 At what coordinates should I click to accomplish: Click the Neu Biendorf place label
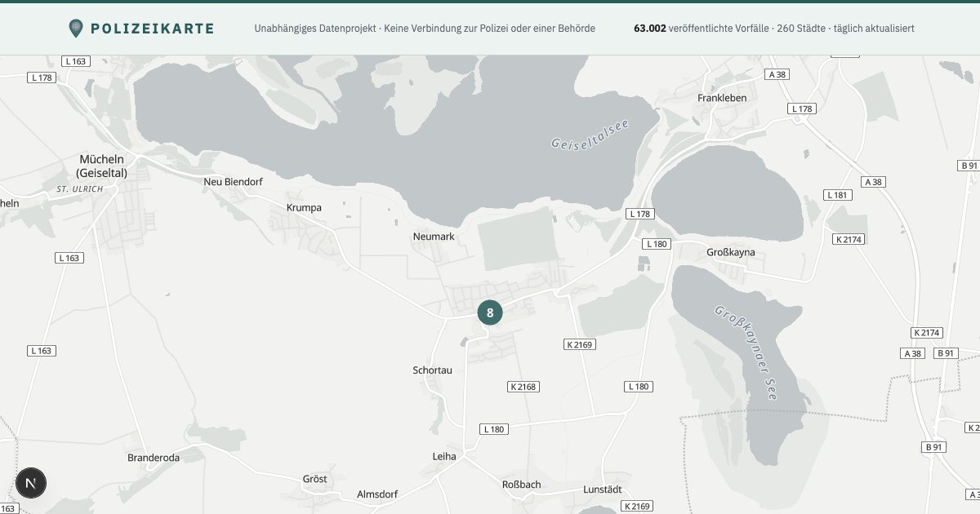click(x=234, y=181)
